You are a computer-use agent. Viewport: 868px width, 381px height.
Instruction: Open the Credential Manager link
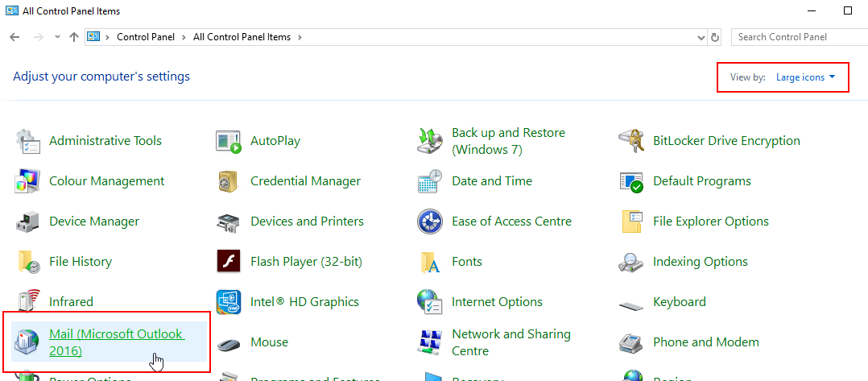click(x=306, y=181)
